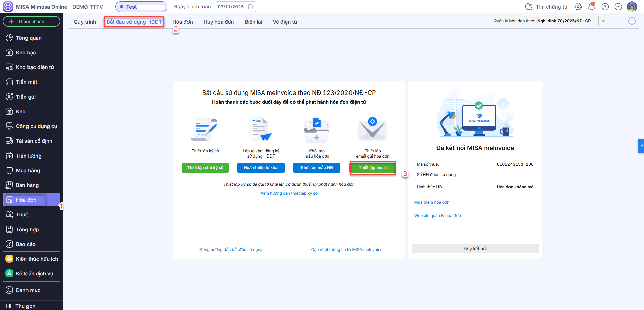Viewport: 644px width, 310px height.
Task: Select the Thuế building icon
Action: 9,214
